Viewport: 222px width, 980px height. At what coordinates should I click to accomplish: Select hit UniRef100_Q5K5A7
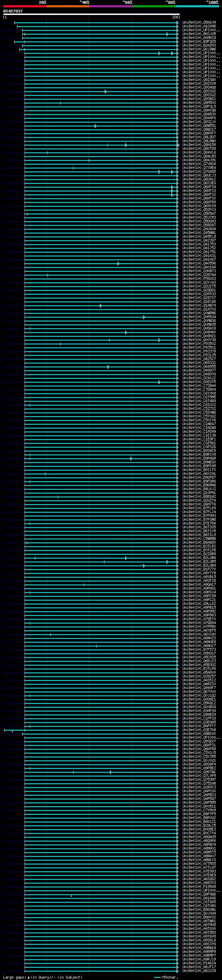click(199, 214)
